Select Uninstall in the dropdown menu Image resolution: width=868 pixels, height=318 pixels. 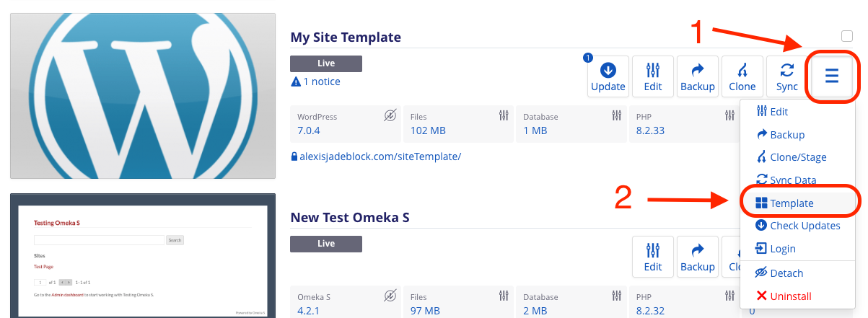[x=798, y=296]
